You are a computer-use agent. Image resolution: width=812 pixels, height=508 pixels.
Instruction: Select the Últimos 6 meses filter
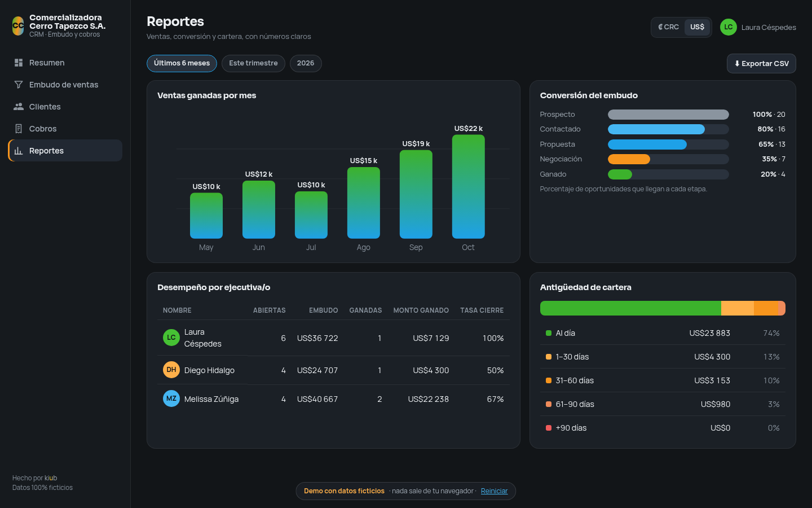182,63
